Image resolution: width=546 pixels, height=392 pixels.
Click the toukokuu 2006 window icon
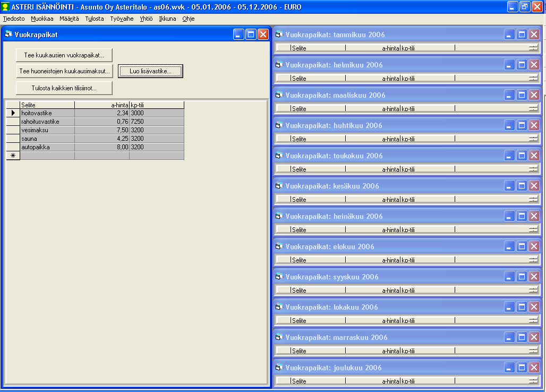tap(278, 155)
